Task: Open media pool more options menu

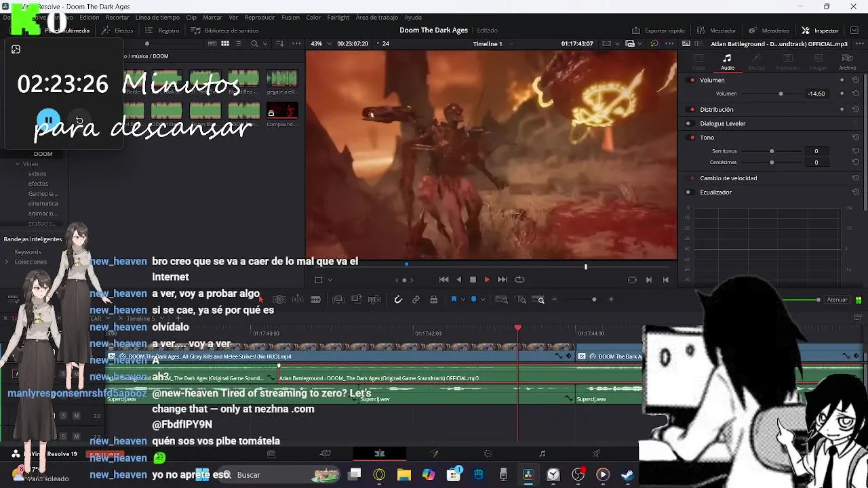Action: [x=296, y=43]
